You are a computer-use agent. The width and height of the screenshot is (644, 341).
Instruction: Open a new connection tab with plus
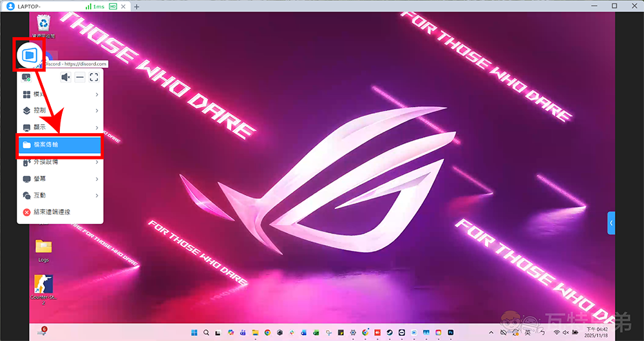[x=137, y=6]
